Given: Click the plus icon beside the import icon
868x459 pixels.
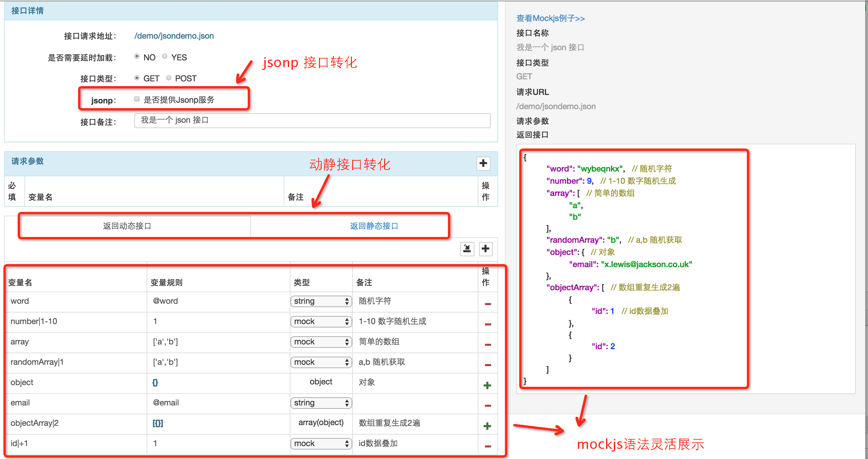Looking at the screenshot, I should point(486,248).
